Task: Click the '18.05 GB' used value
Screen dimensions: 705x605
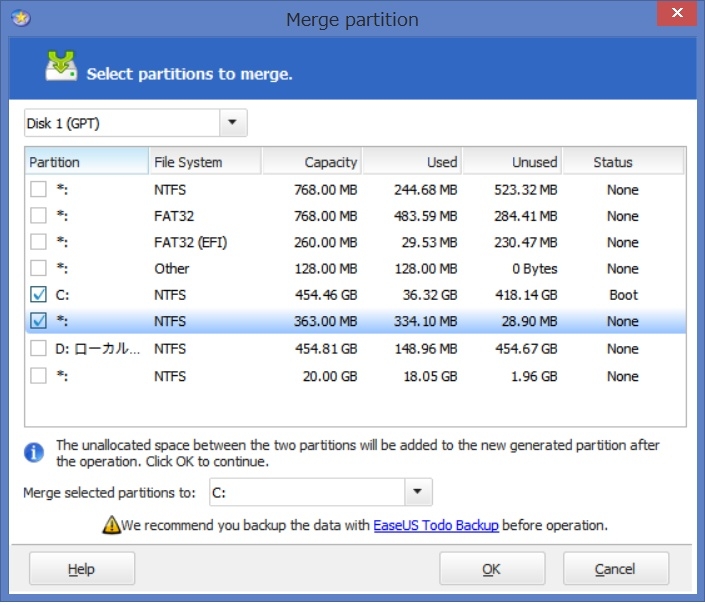Action: 430,376
